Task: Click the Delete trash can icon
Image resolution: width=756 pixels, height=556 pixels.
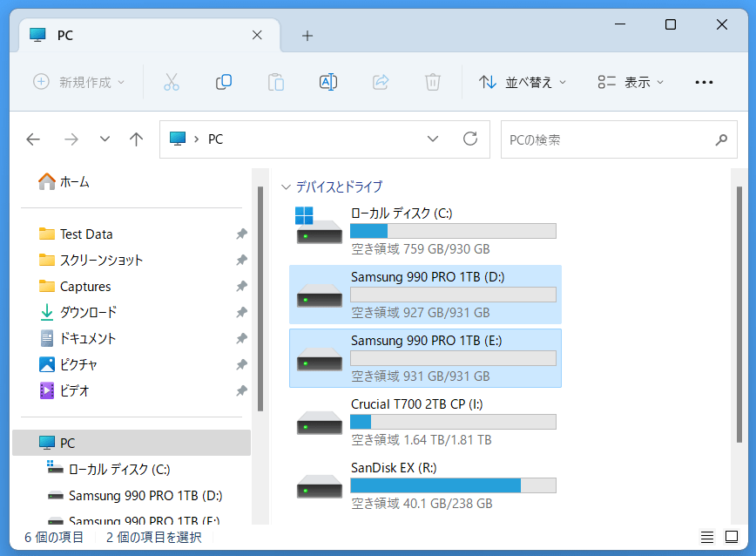Action: click(x=433, y=82)
